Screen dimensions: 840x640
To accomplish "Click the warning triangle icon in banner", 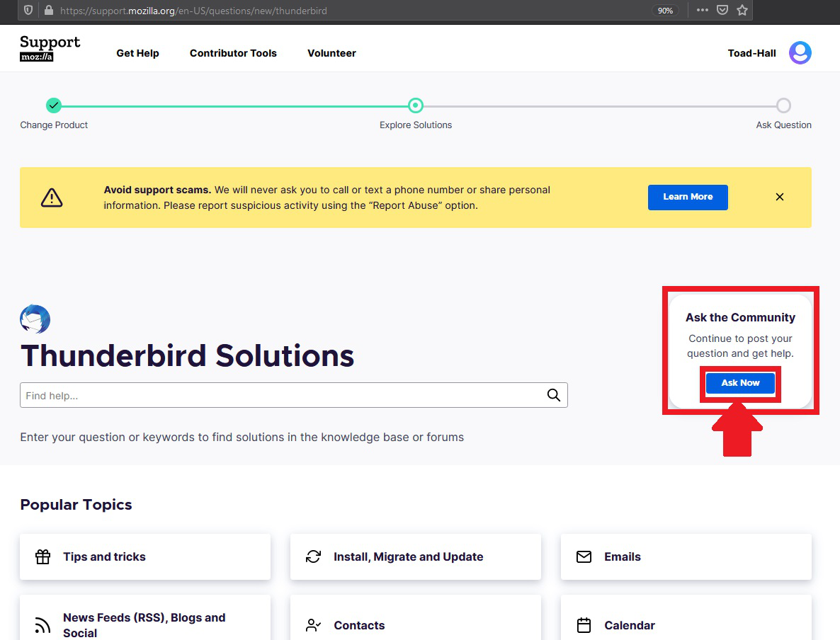I will point(52,198).
